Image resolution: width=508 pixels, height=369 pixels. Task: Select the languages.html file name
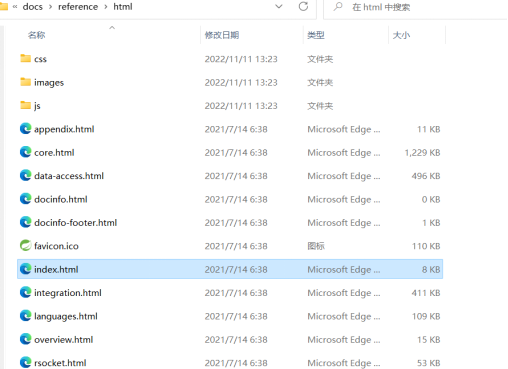66,316
